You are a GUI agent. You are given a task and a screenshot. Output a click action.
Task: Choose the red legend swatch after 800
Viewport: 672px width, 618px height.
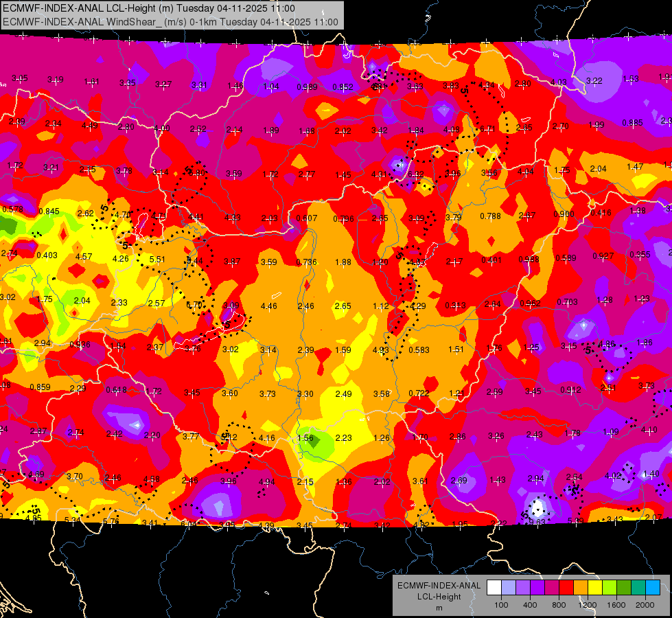click(566, 588)
